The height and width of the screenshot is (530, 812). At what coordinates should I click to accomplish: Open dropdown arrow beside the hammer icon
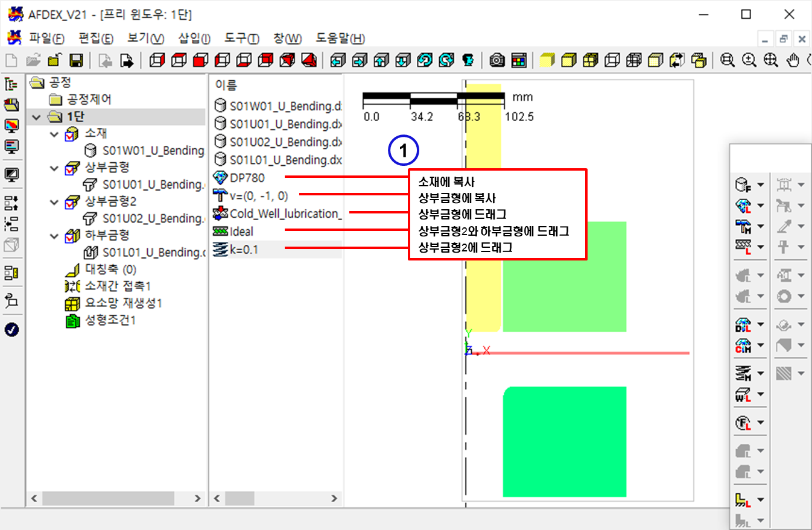pyautogui.click(x=760, y=226)
